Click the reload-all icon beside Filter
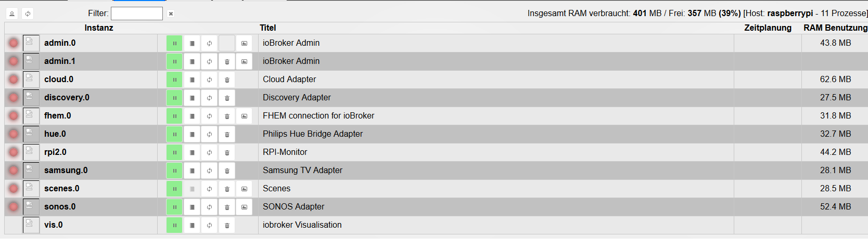The image size is (868, 249). click(x=28, y=14)
